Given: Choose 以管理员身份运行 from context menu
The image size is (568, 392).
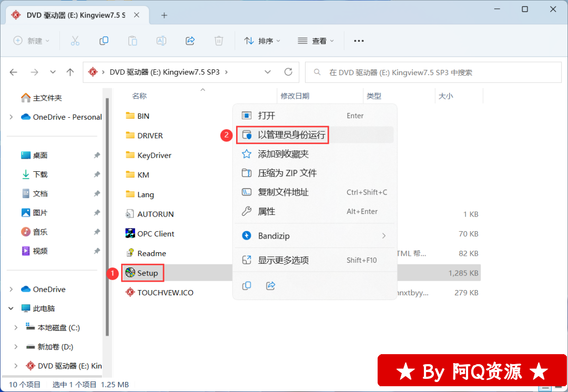Looking at the screenshot, I should [315, 135].
